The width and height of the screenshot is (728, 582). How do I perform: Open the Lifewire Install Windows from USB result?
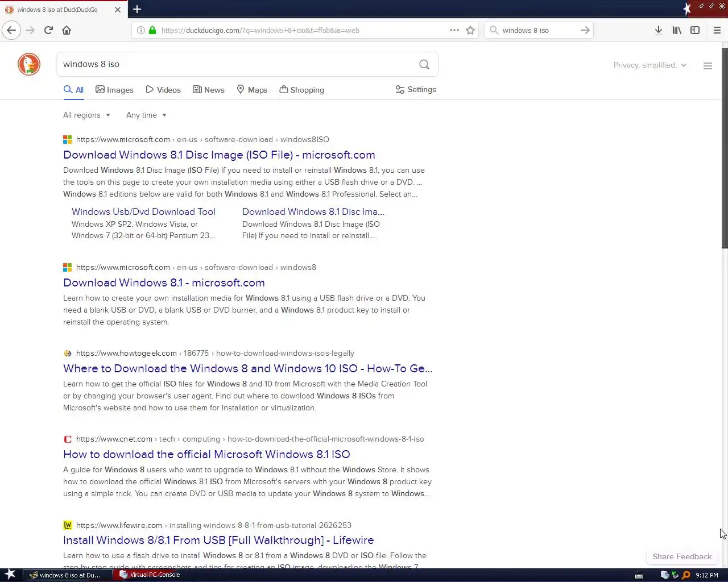pyautogui.click(x=218, y=540)
